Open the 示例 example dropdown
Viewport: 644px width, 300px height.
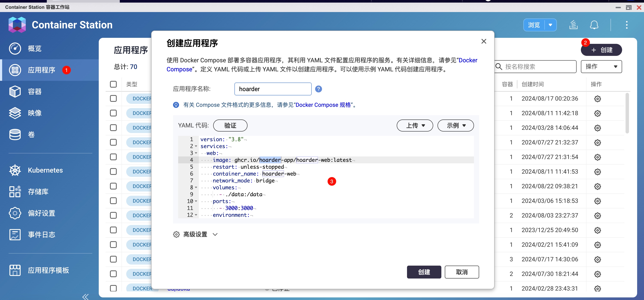click(455, 125)
